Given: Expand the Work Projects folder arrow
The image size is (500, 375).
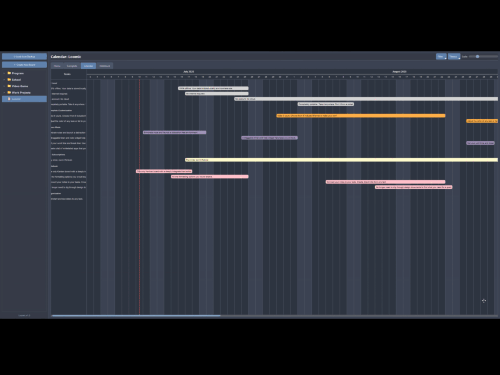Looking at the screenshot, I should (4, 92).
